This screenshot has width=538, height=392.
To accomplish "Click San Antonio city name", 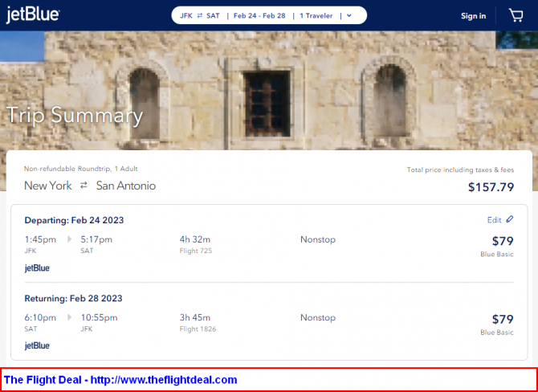I will point(126,186).
